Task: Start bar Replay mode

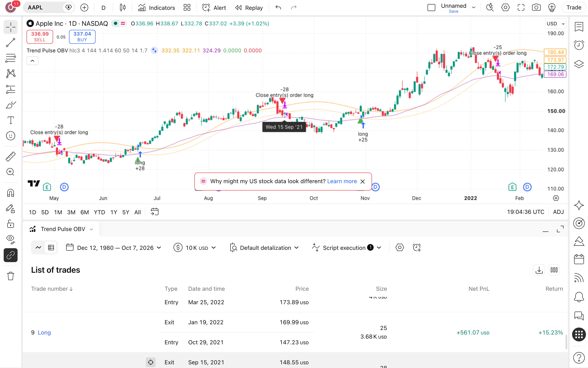Action: click(249, 8)
